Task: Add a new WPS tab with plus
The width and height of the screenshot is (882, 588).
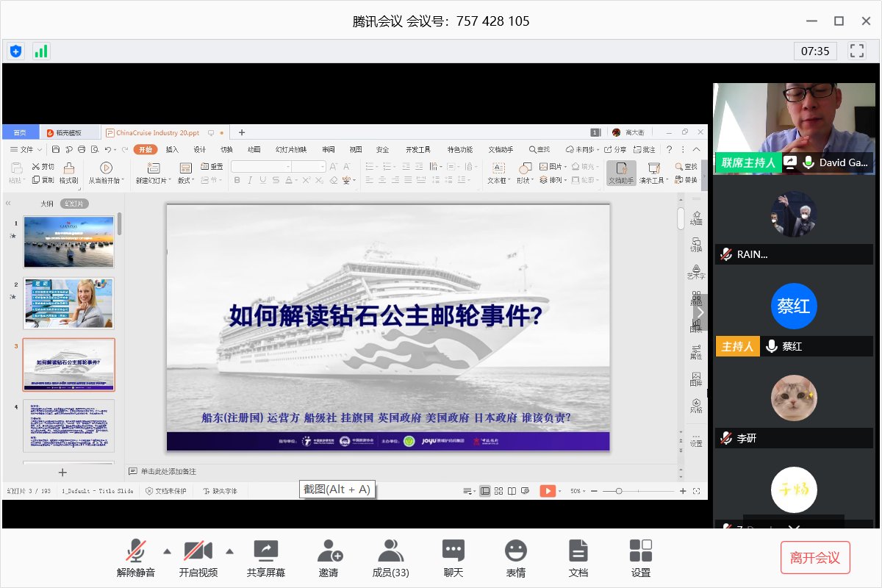Action: (x=242, y=132)
